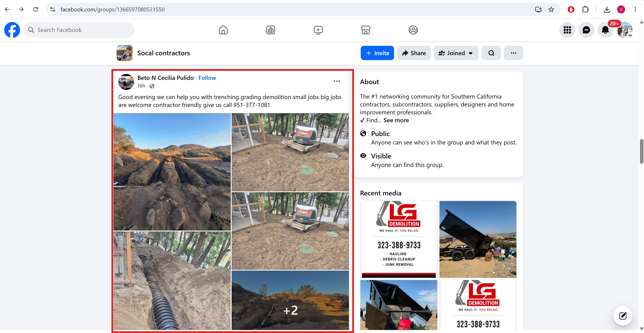
Task: Open the notifications bell
Action: 605,30
